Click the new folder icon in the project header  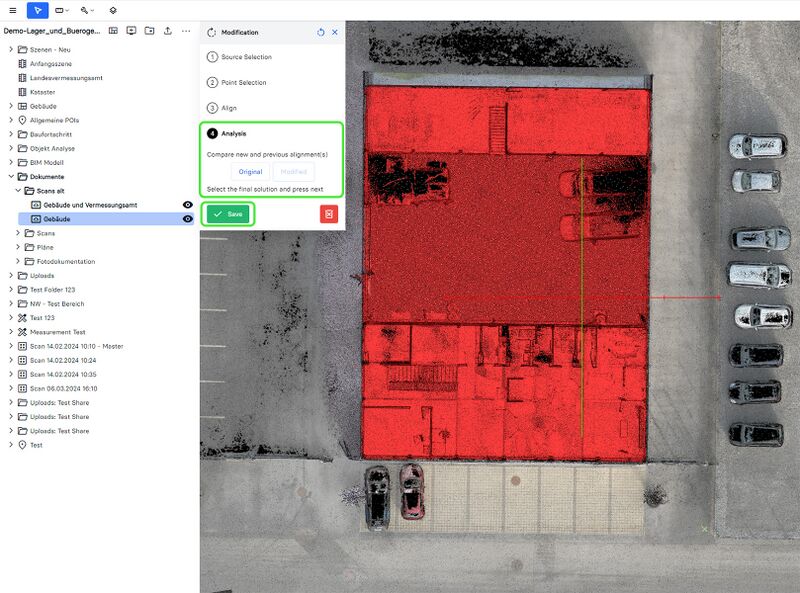(x=149, y=31)
